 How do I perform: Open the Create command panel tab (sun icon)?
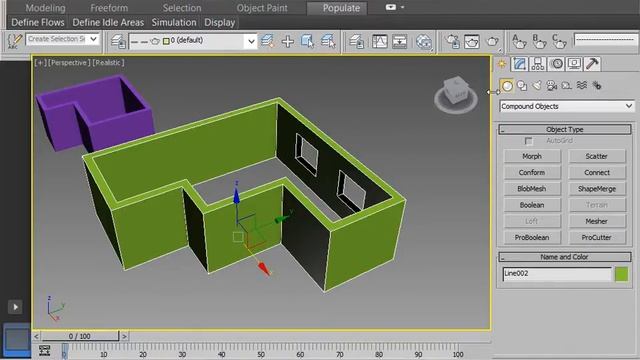tap(502, 64)
